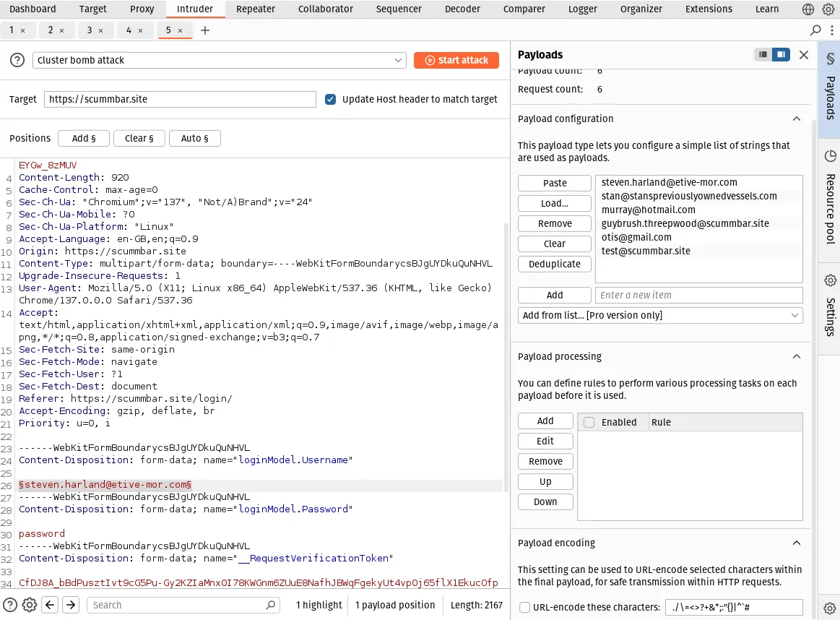
Task: Click Add in payload processing
Action: (545, 421)
